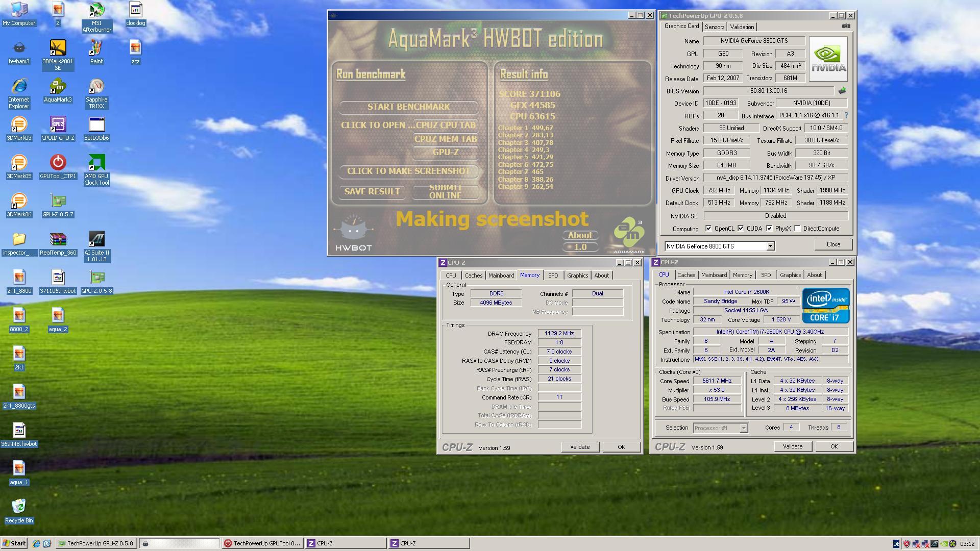Open My Computer desktop icon
This screenshot has width=980, height=551.
[x=19, y=14]
